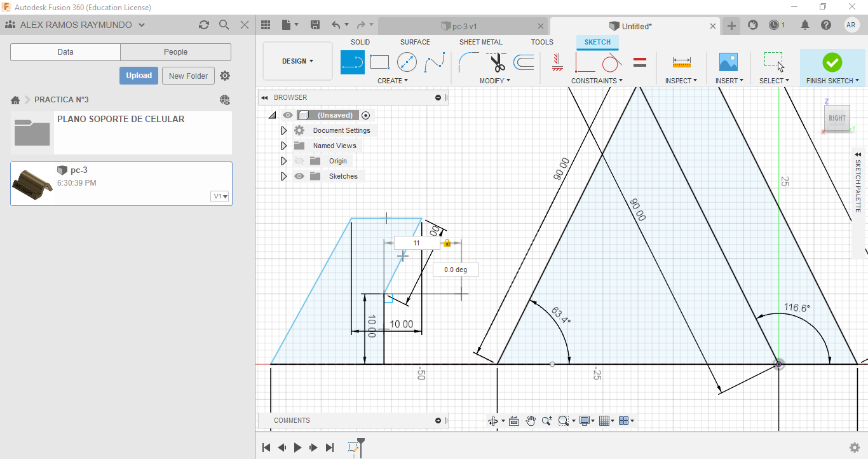Play the timeline
This screenshot has width=868, height=459.
click(297, 448)
